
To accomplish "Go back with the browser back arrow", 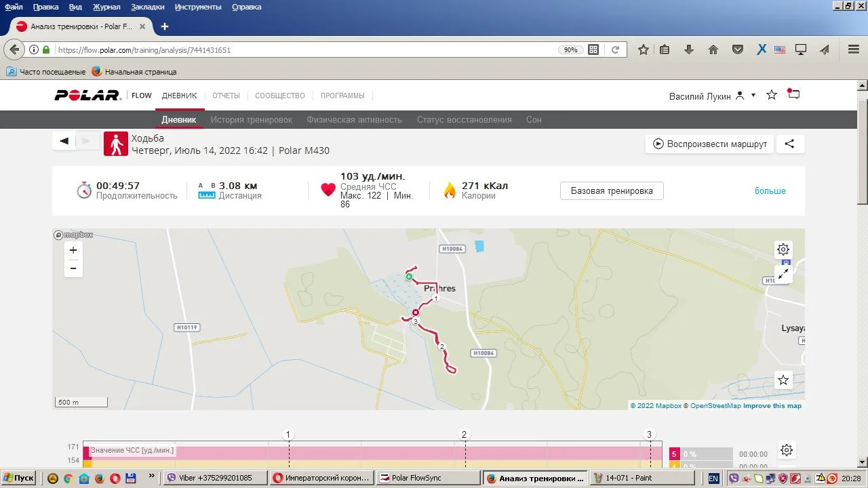I will click(x=14, y=49).
